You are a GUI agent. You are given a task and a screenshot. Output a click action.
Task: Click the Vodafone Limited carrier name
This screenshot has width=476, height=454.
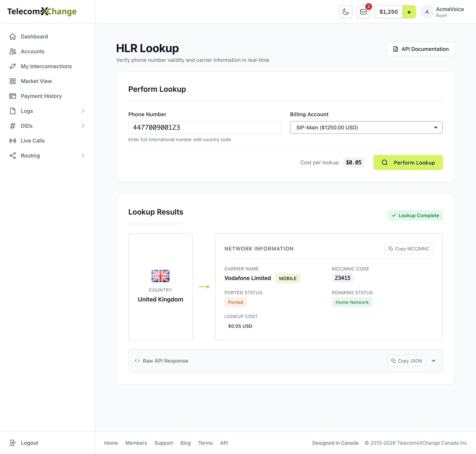[248, 278]
